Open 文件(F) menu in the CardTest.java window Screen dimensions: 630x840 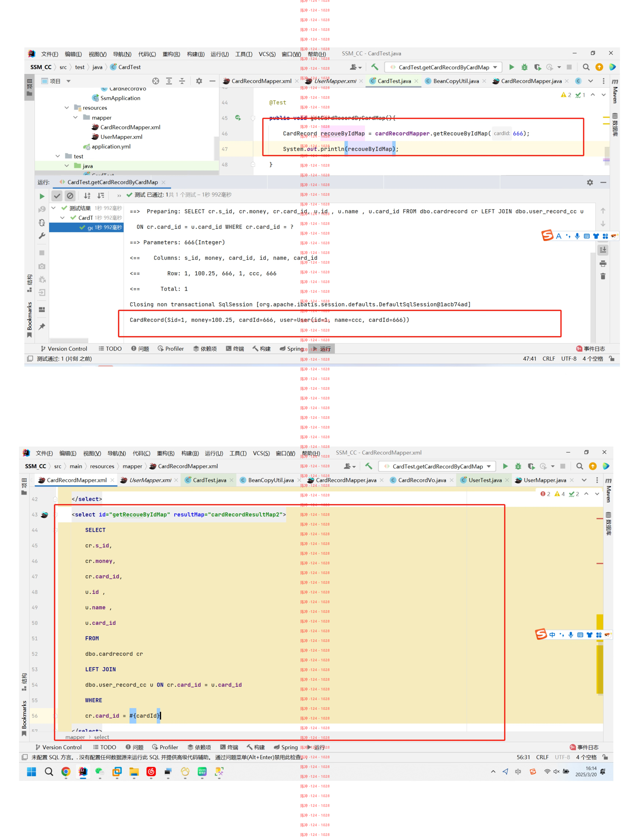point(49,54)
